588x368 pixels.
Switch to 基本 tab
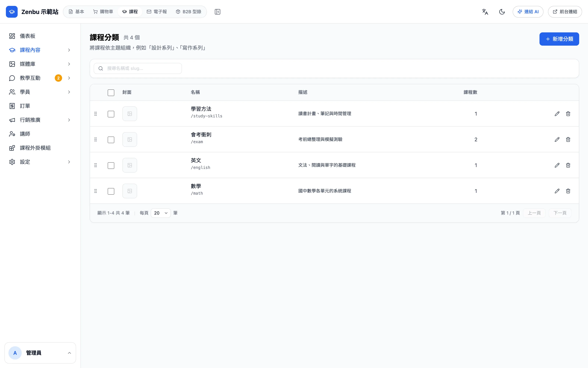76,12
